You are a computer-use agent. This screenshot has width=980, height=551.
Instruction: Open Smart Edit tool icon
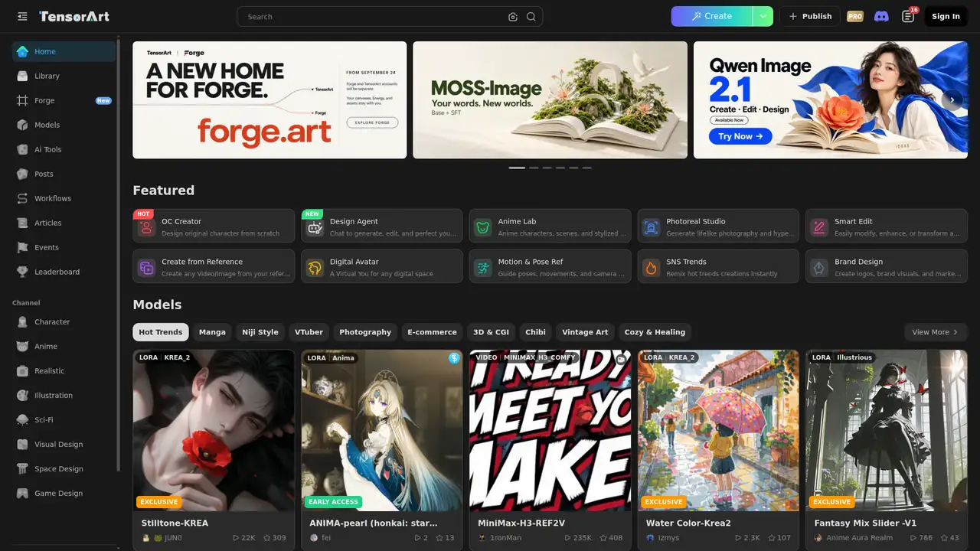[x=819, y=227]
